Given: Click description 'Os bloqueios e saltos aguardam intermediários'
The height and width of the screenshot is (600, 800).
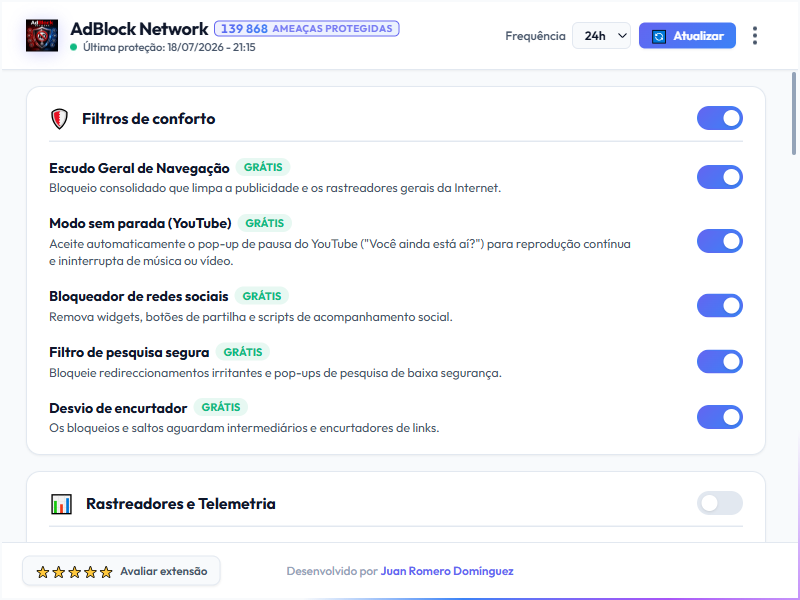Looking at the screenshot, I should [244, 428].
